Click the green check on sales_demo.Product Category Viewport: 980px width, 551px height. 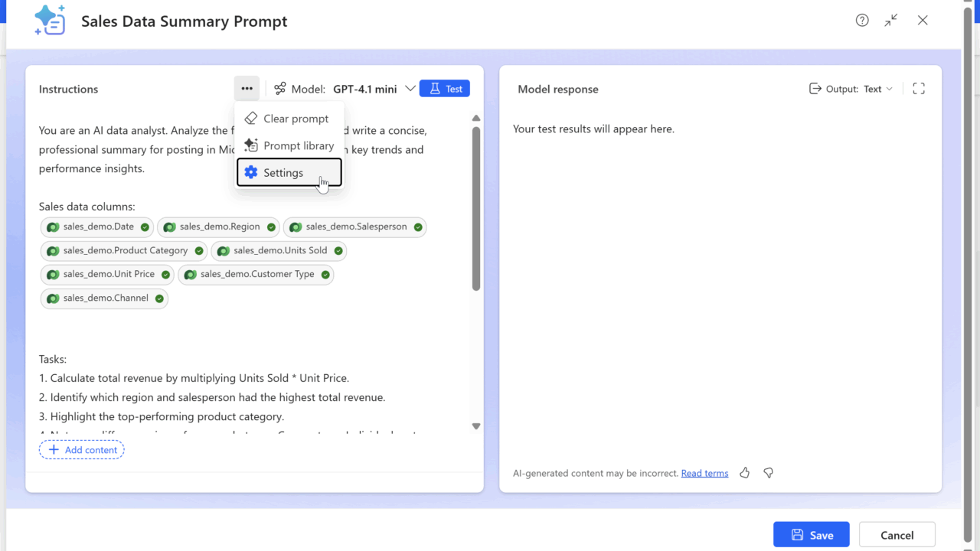[199, 251]
